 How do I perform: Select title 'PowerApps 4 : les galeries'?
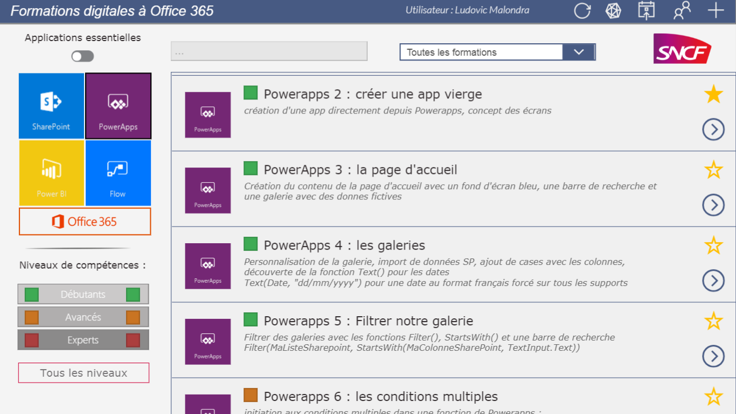[x=344, y=245]
